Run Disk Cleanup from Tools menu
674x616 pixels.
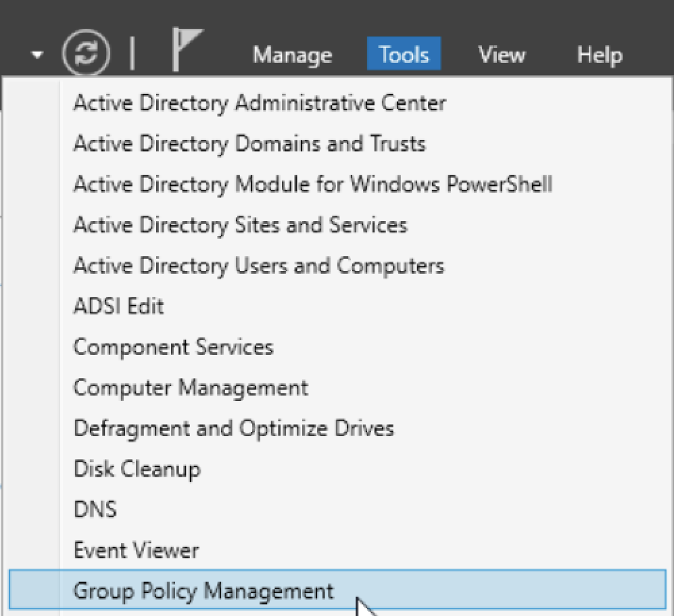(x=337, y=469)
